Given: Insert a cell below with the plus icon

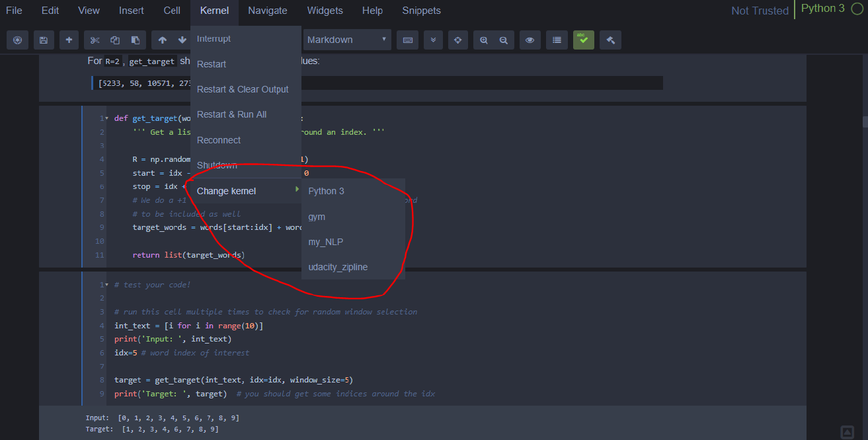Looking at the screenshot, I should coord(69,40).
